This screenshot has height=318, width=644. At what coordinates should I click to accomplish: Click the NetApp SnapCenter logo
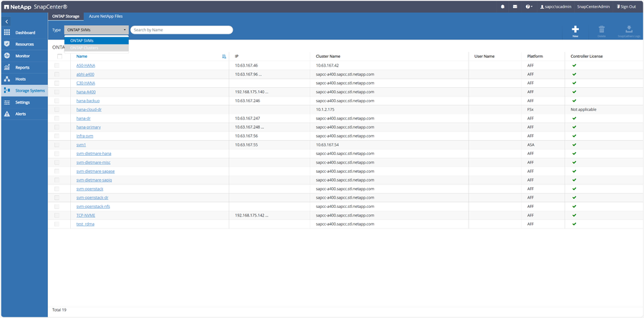(36, 6)
